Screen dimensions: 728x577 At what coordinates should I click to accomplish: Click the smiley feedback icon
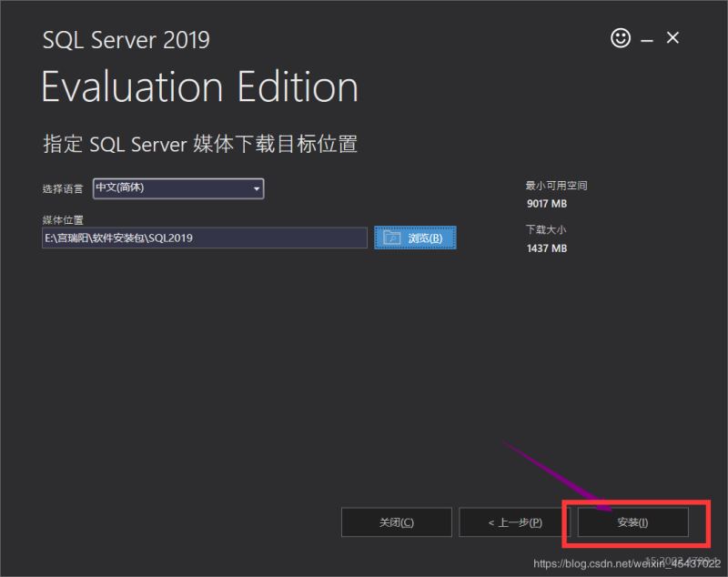(620, 38)
